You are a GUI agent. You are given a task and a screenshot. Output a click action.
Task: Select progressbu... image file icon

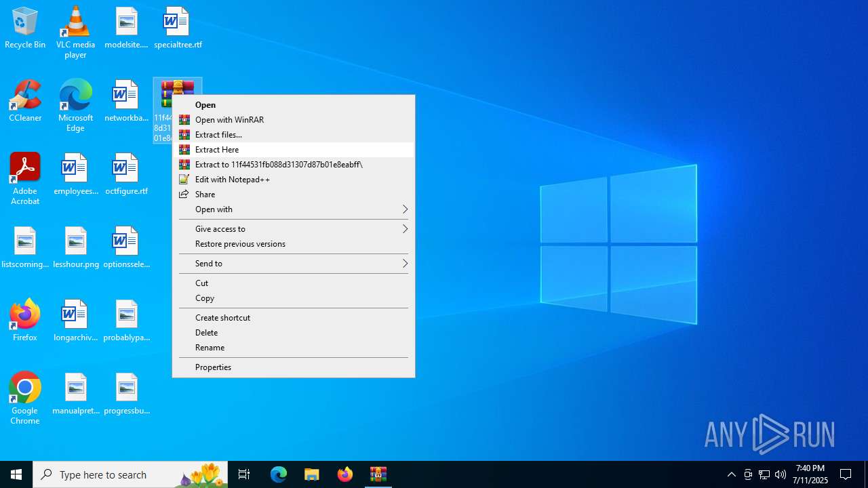click(x=126, y=394)
